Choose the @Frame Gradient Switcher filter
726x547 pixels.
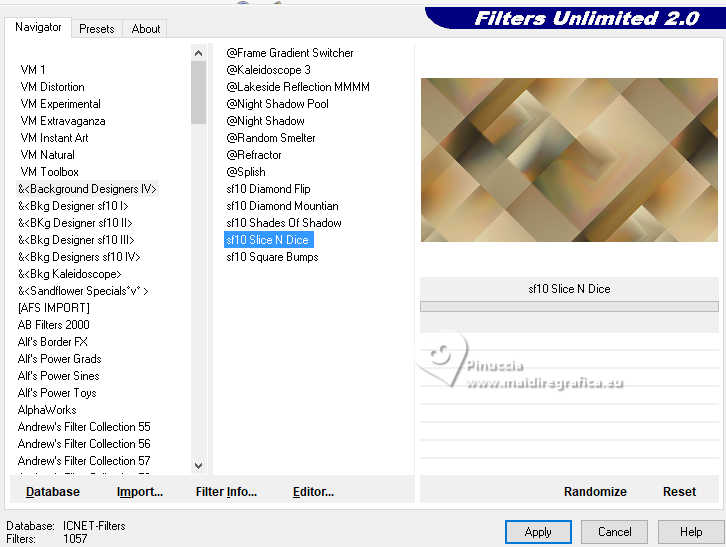pos(290,53)
